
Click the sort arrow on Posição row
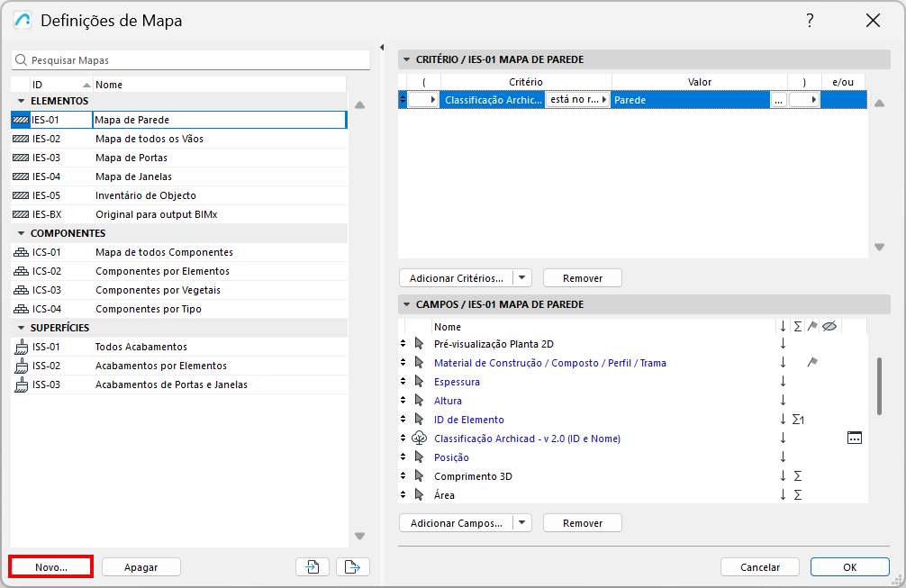click(x=783, y=457)
